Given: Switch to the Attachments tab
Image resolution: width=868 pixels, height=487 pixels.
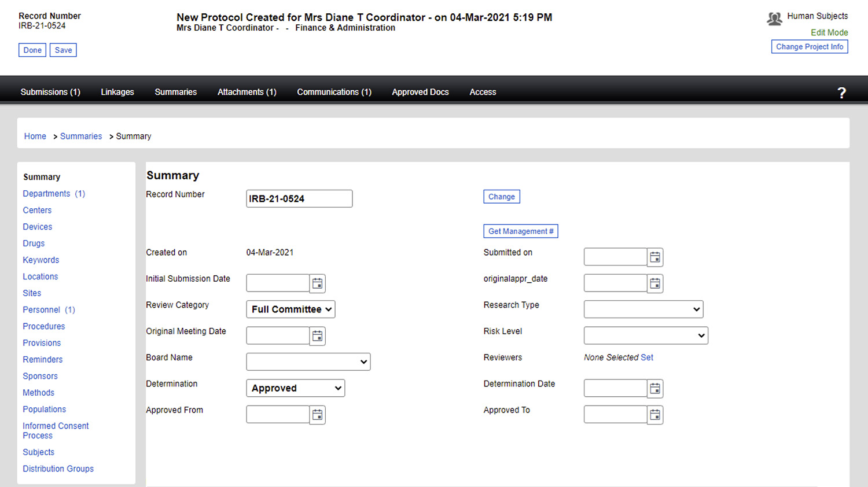Looking at the screenshot, I should pos(247,91).
